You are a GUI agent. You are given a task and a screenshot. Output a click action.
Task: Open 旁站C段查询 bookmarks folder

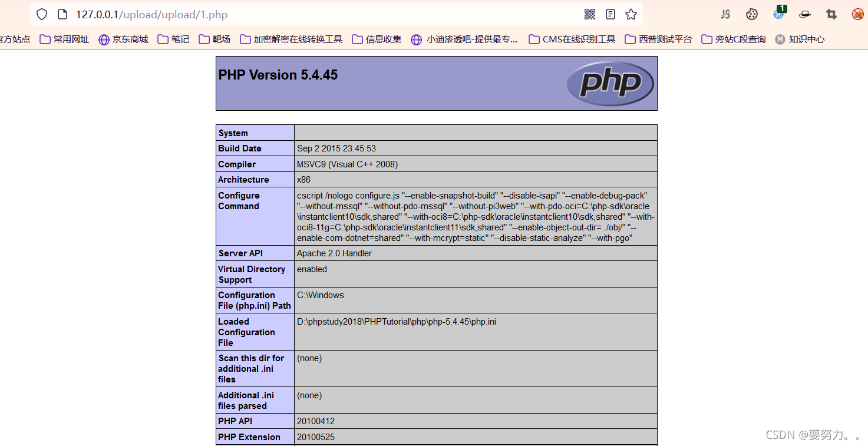coord(734,39)
